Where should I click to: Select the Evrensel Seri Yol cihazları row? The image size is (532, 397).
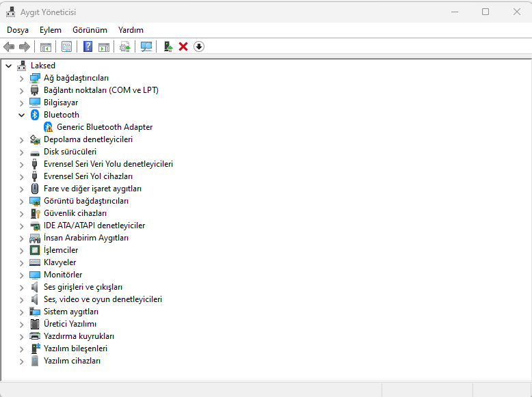point(88,176)
